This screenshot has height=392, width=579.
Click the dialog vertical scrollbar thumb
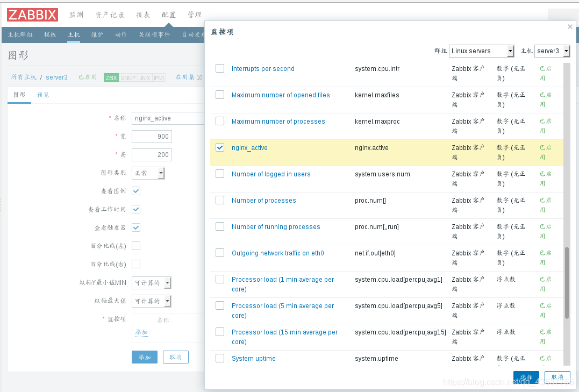point(567,283)
